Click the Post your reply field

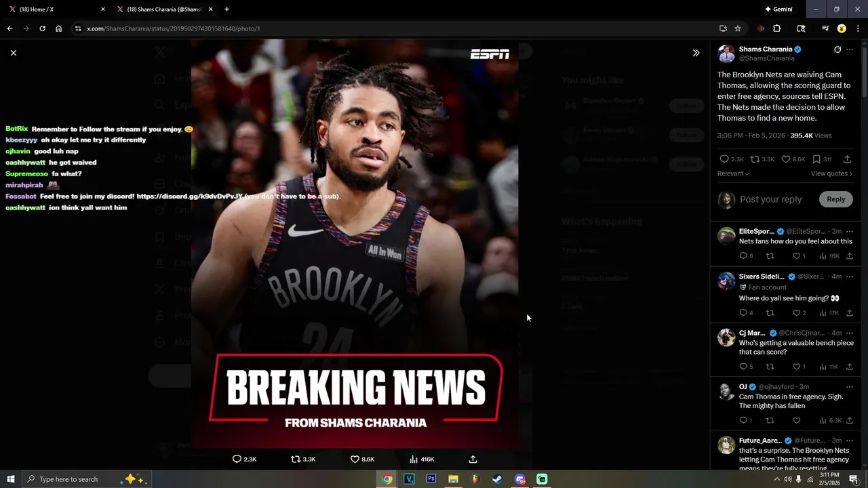coord(770,199)
